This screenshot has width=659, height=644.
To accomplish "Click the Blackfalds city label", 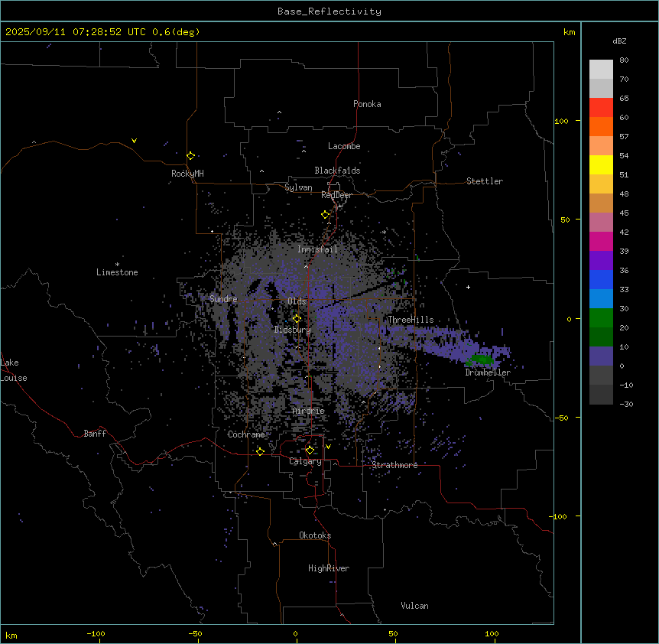I will (337, 171).
